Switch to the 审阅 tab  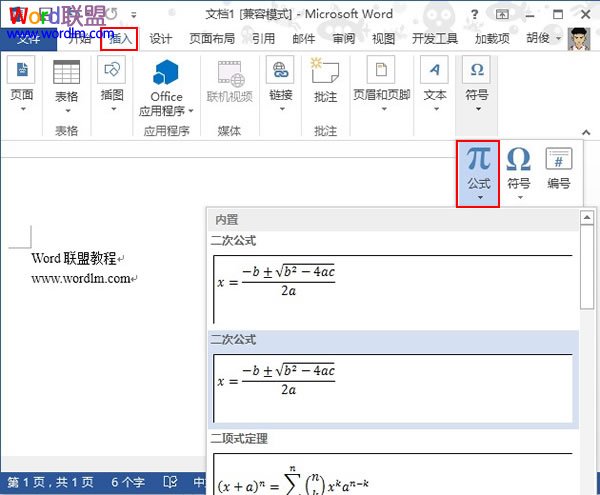pyautogui.click(x=344, y=39)
